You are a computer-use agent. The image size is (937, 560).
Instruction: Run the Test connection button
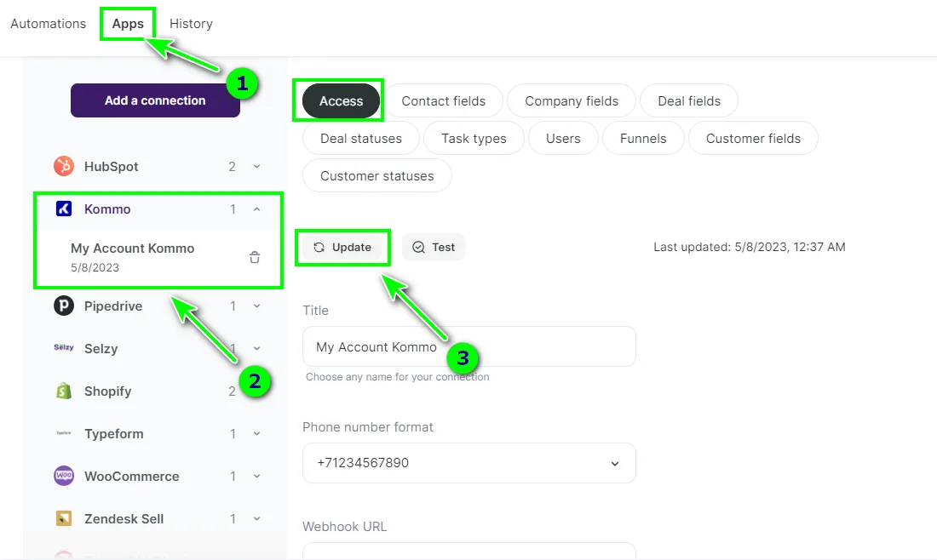[x=433, y=247]
